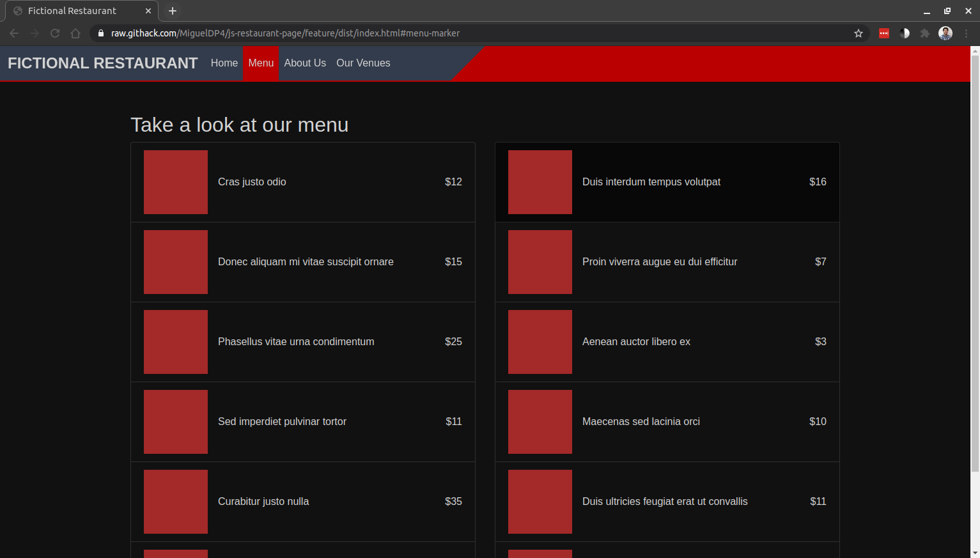Select 'Curabitur justo nulla' text
This screenshot has width=980, height=558.
point(263,502)
